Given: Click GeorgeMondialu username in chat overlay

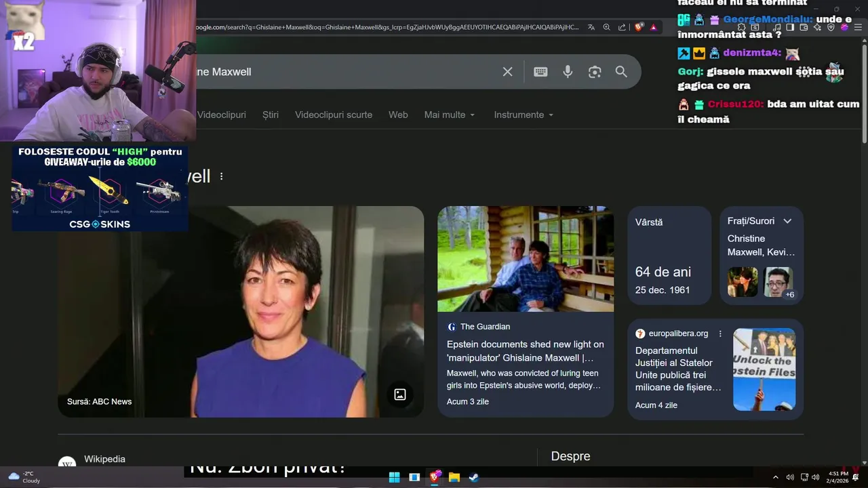Looking at the screenshot, I should 767,20.
